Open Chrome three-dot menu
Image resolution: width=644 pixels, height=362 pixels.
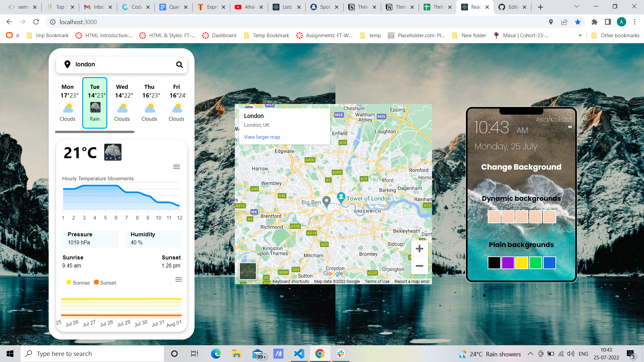pyautogui.click(x=635, y=22)
